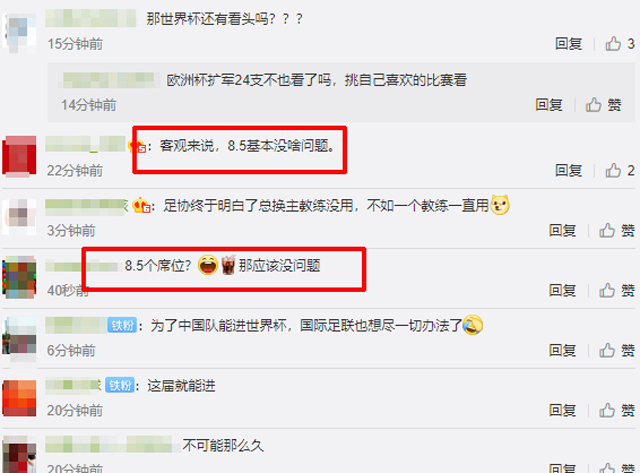Like the comment about 足协终于明白了
The height and width of the screenshot is (473, 640).
coord(617,231)
